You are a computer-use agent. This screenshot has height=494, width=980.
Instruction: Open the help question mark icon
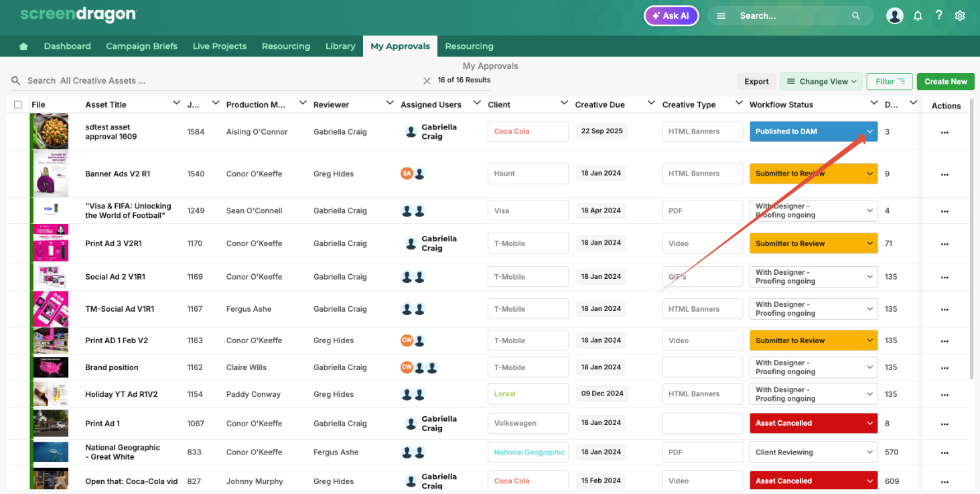[x=938, y=15]
